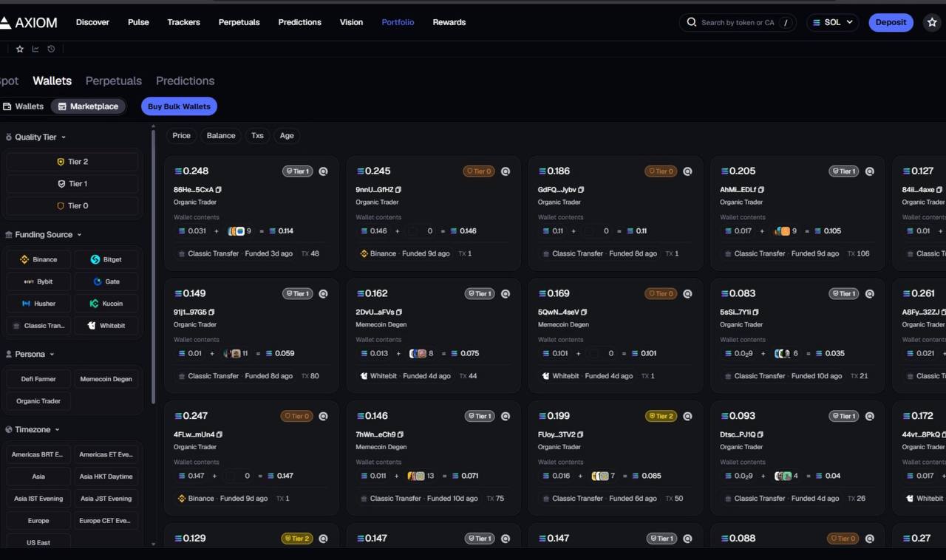The width and height of the screenshot is (946, 560).
Task: Toggle the Tier 1 quality filter
Action: [x=72, y=184]
